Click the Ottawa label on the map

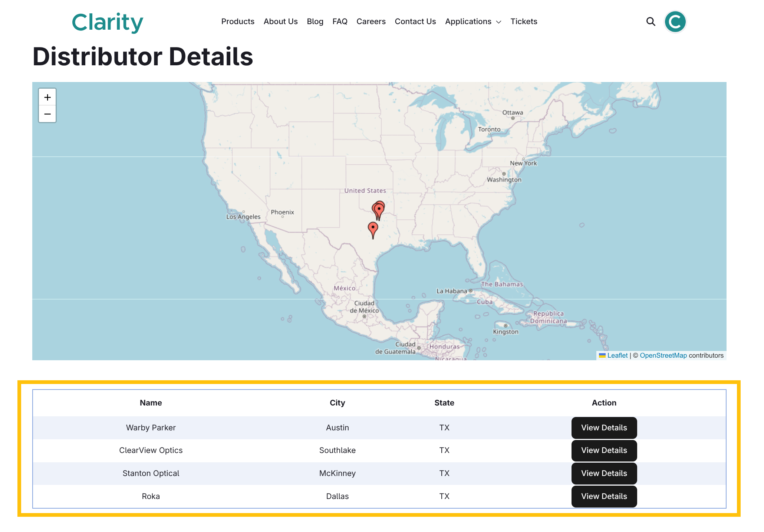(513, 113)
